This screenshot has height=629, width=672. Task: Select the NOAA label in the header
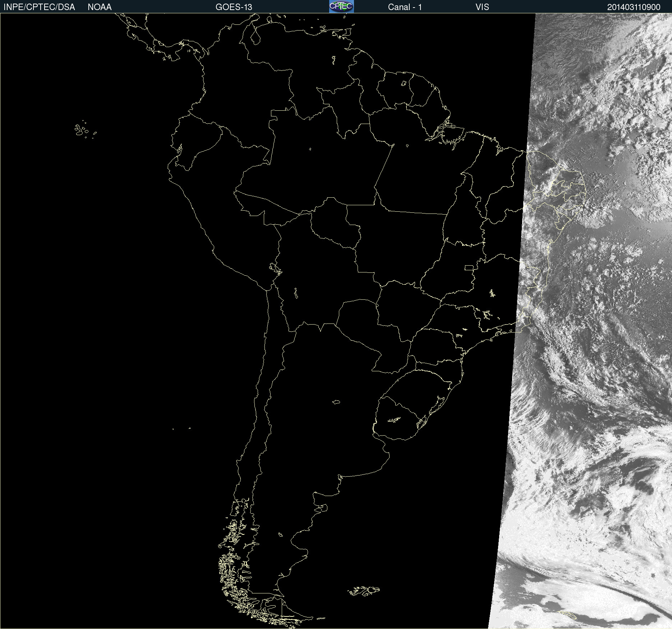point(100,7)
